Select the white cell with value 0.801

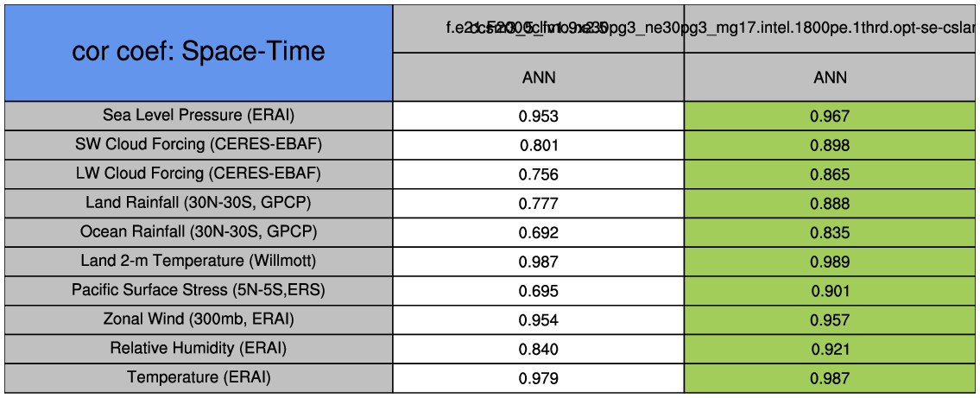[x=539, y=145]
